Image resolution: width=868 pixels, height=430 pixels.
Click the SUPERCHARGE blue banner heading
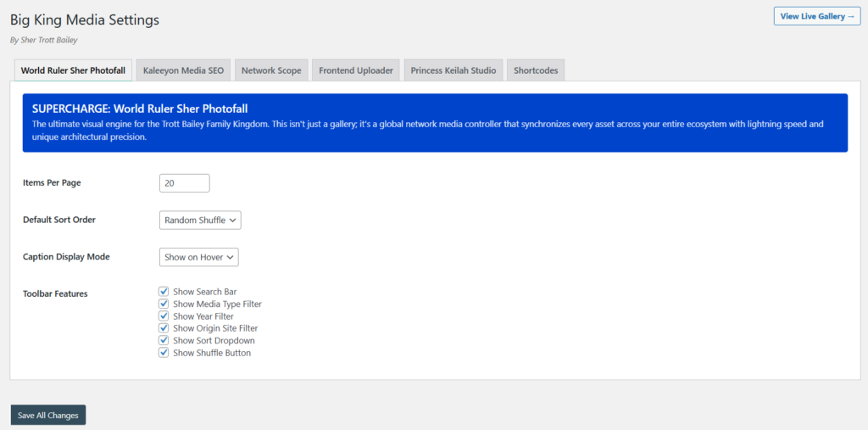pyautogui.click(x=140, y=108)
